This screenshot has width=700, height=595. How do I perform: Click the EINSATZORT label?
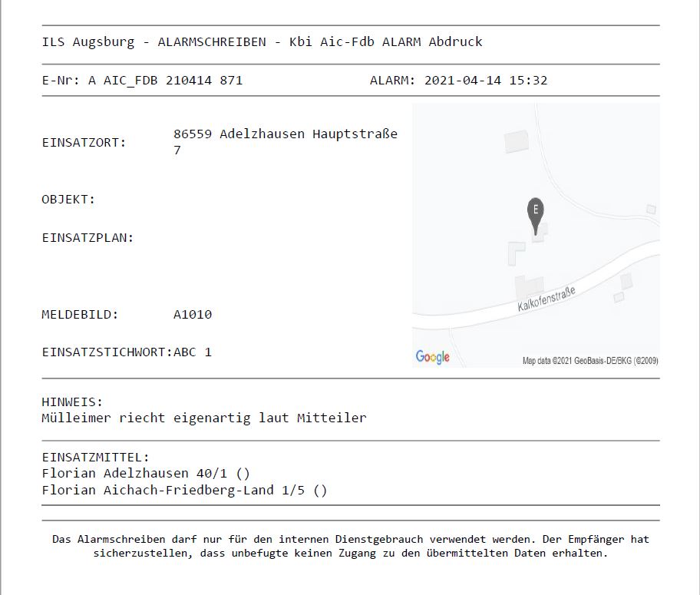(x=84, y=142)
